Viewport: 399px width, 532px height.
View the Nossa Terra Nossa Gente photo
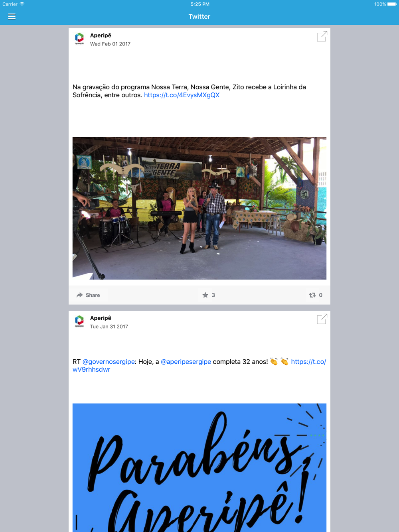(199, 208)
